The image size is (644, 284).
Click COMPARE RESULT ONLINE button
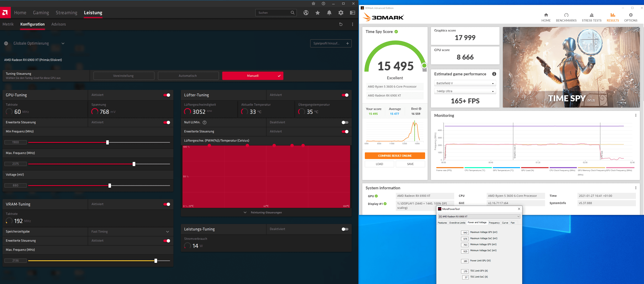(395, 156)
